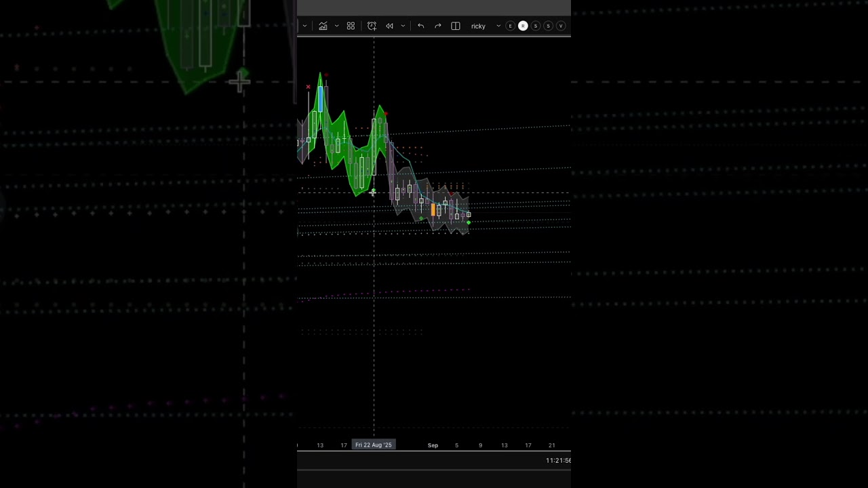Create an alert with the alarm clock icon
The image size is (868, 488).
click(372, 26)
